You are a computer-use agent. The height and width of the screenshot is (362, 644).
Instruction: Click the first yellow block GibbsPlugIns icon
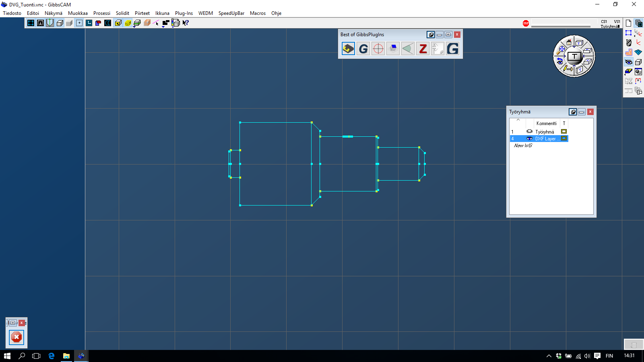(348, 49)
